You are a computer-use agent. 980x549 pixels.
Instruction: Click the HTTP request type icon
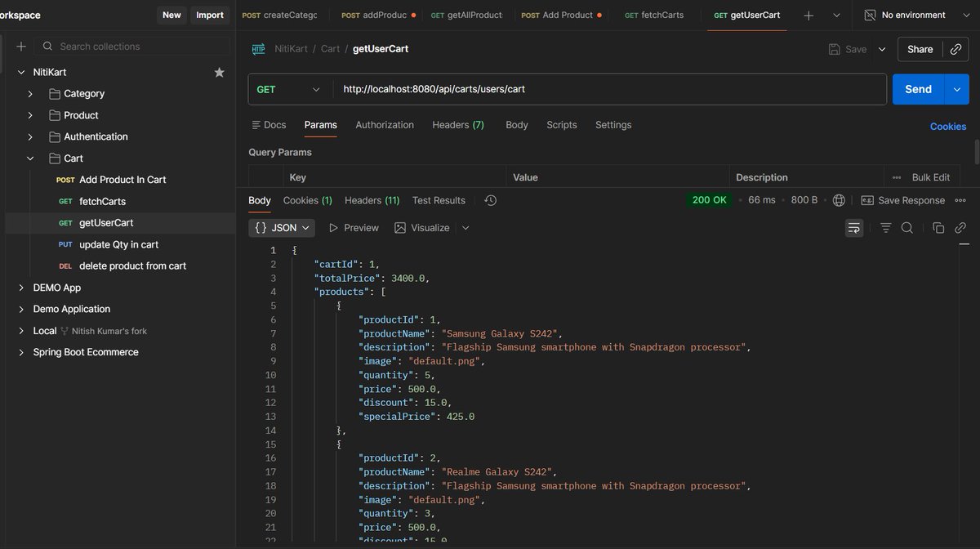pos(258,49)
